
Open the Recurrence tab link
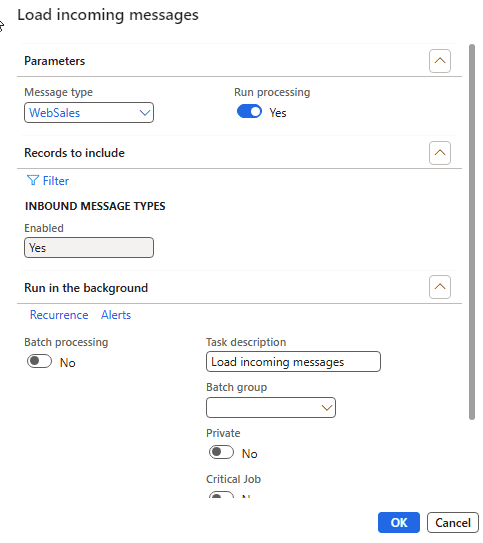pos(59,315)
